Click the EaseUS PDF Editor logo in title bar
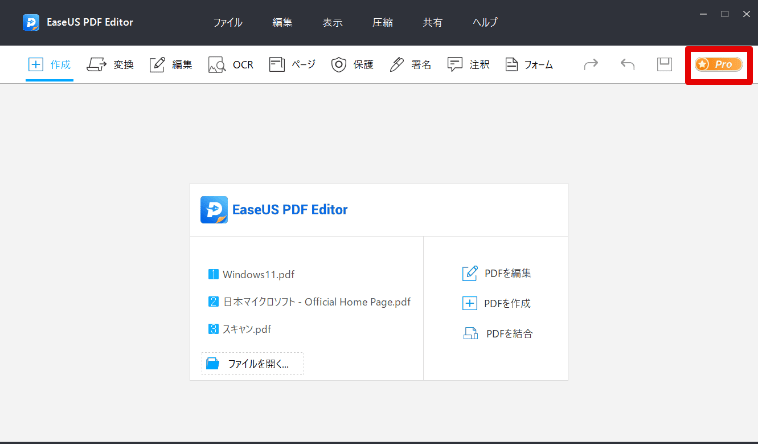 click(x=31, y=22)
